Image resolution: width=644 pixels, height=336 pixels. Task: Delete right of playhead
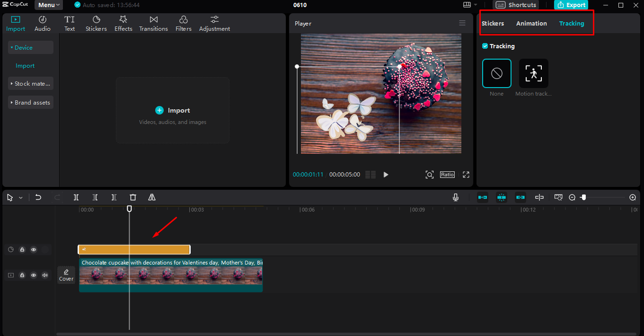click(114, 197)
